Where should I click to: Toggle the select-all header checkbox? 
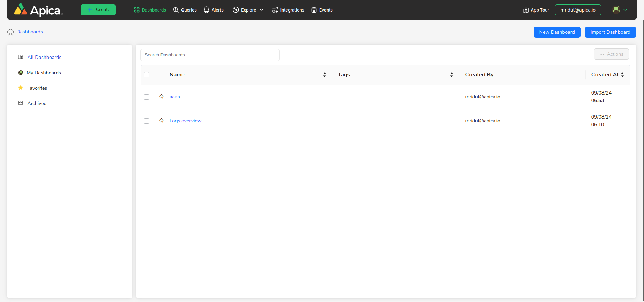(x=147, y=75)
